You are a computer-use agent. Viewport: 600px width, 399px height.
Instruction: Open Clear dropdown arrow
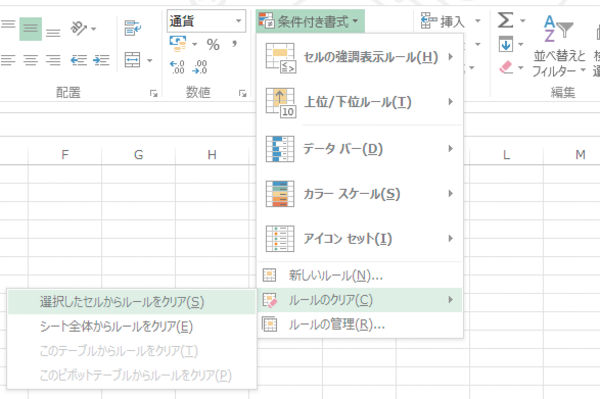coord(520,68)
